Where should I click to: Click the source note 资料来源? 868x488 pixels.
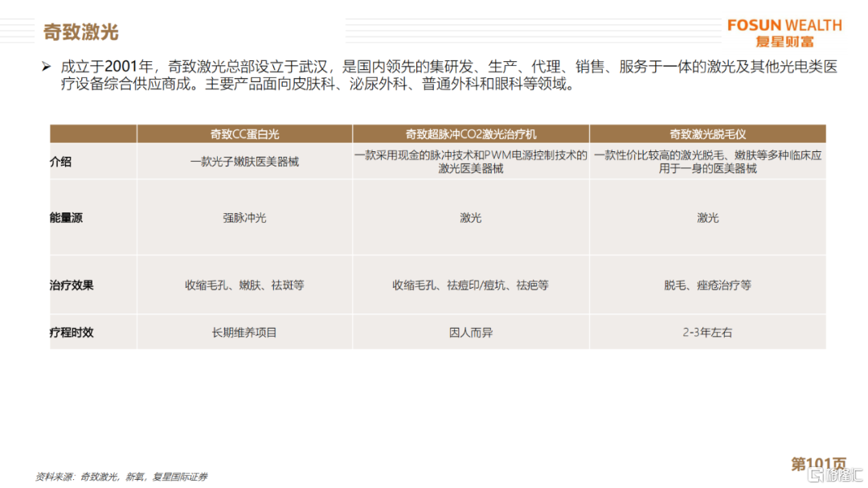(x=121, y=477)
